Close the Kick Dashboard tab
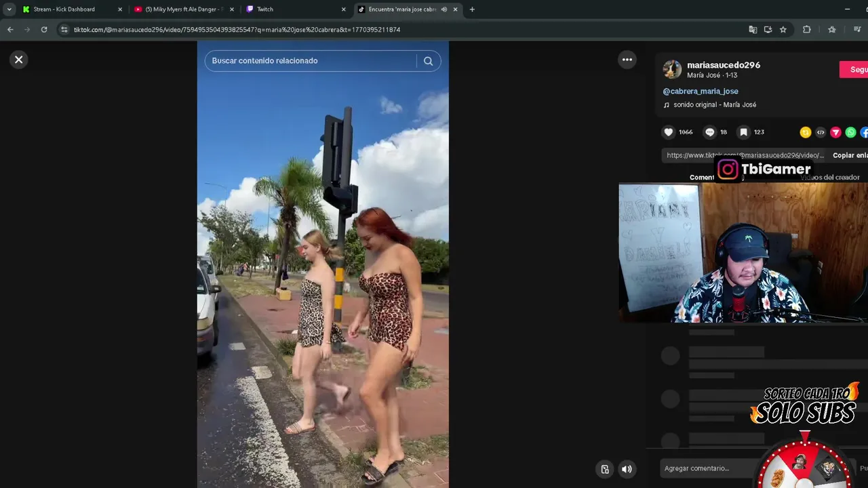Viewport: 868px width, 488px height. 120,9
